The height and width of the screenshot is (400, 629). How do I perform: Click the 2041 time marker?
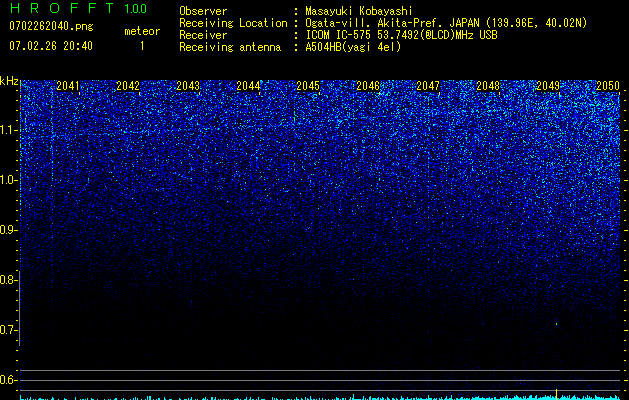68,85
